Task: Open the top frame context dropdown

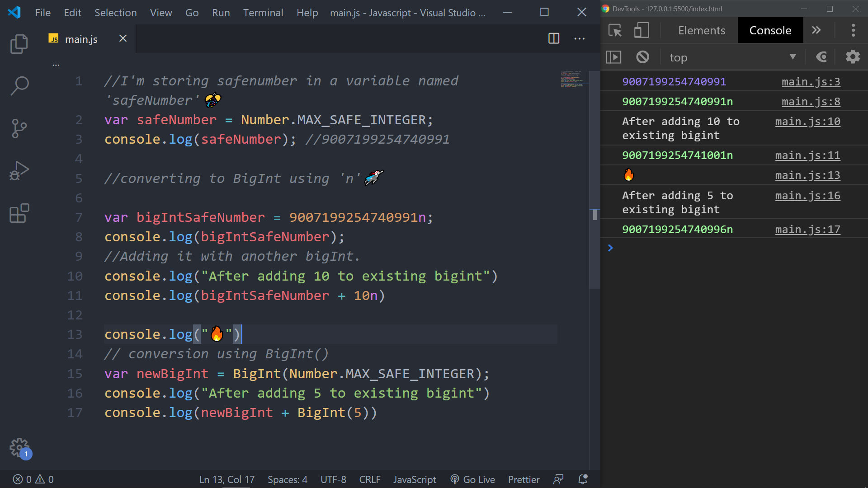Action: coord(732,56)
